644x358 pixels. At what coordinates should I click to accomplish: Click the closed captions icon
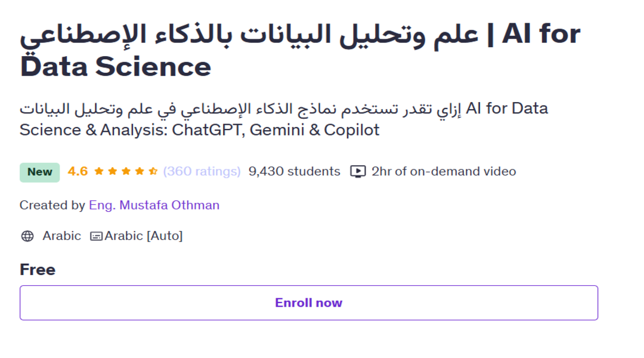96,236
